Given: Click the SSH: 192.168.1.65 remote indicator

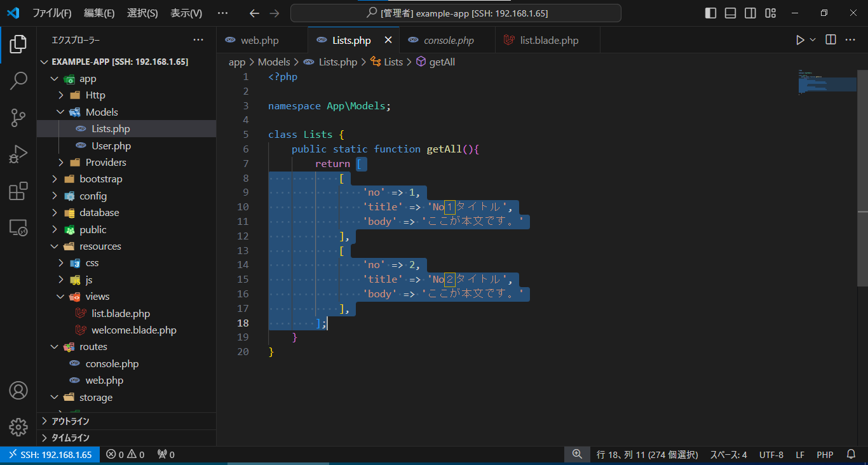Looking at the screenshot, I should click(50, 455).
